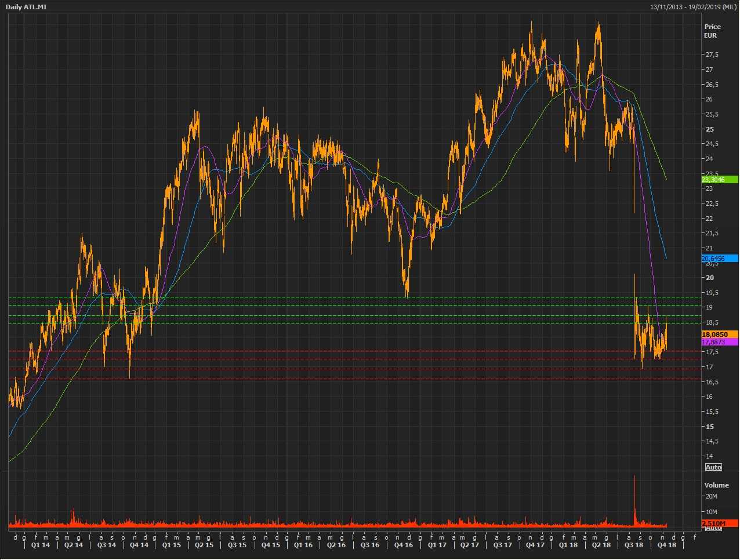The height and width of the screenshot is (560, 740).
Task: Select Q2 15 on the time axis
Action: [x=204, y=545]
